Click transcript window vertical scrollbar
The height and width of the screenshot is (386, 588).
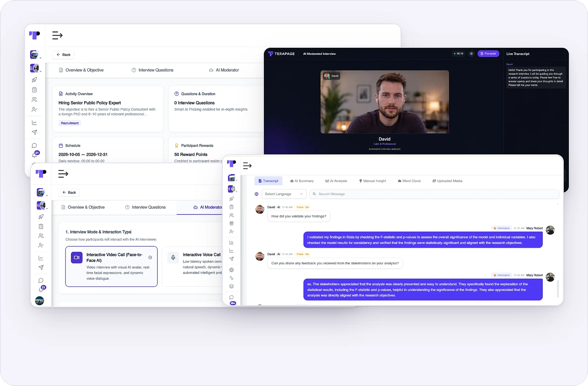[558, 289]
